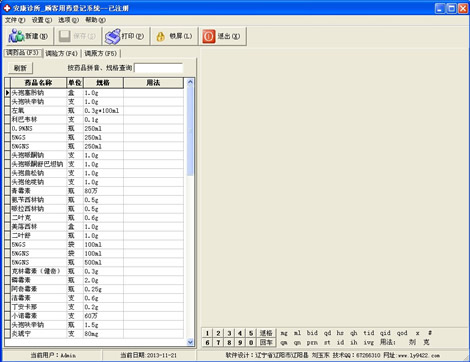Switch to the 调验方 (F4) tab
The image size is (470, 362).
tap(61, 53)
